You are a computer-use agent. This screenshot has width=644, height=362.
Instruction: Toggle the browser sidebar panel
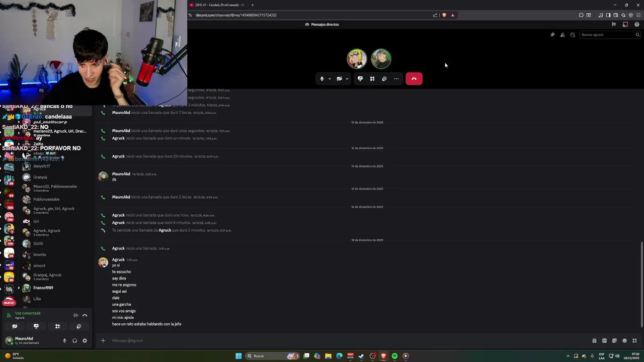[x=608, y=15]
